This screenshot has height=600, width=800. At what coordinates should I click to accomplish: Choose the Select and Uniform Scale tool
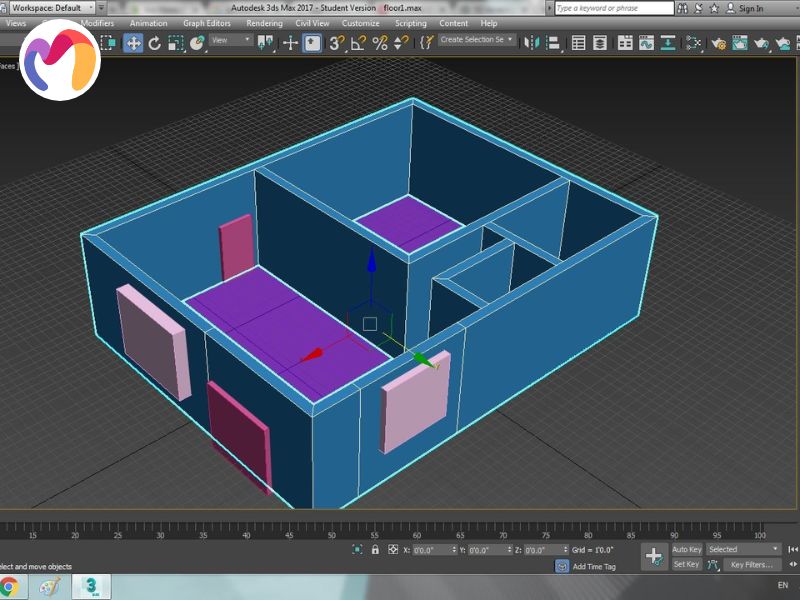[176, 43]
